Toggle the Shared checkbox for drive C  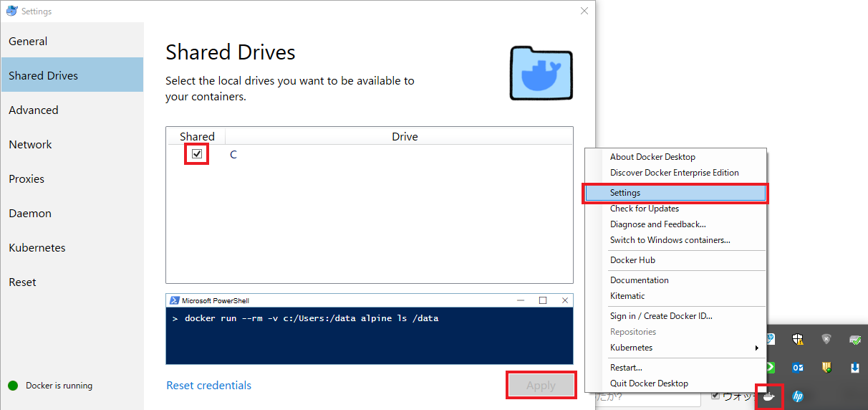(x=197, y=154)
